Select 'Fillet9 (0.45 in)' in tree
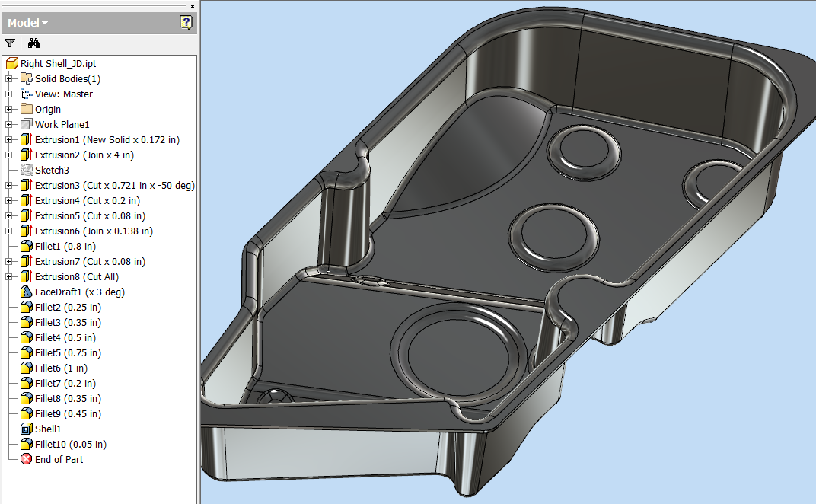Screen dimensions: 816x504 pyautogui.click(x=68, y=414)
